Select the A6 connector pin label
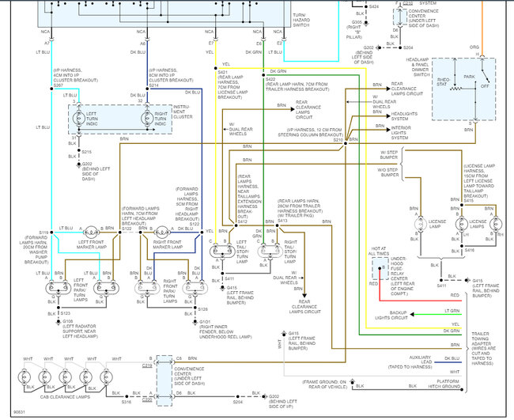The image size is (514, 420). [142, 44]
